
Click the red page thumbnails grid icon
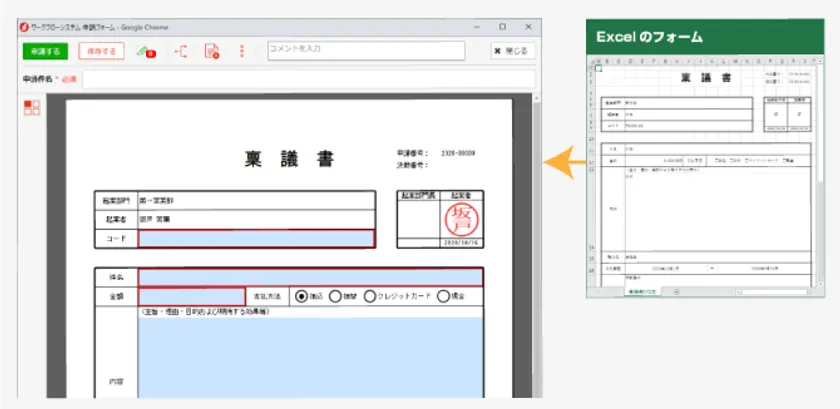(x=32, y=107)
